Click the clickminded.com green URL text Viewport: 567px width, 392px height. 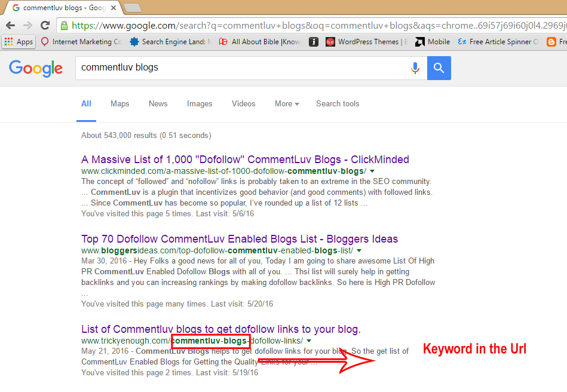click(x=223, y=171)
